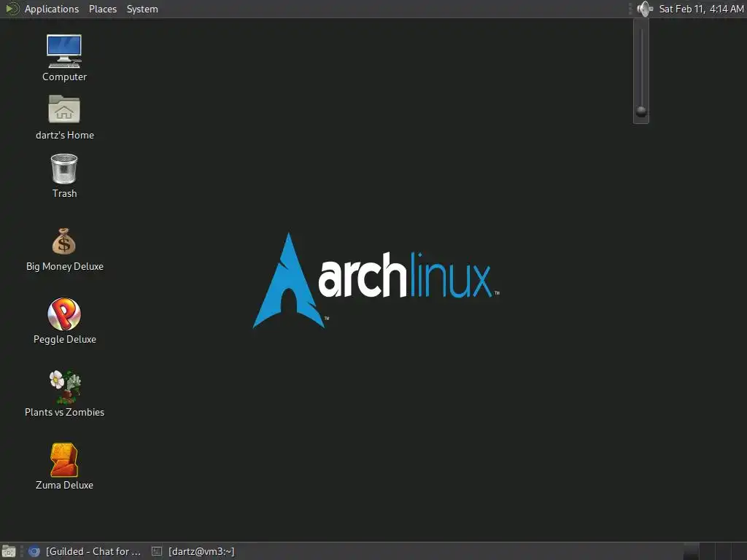Select Plants vs Zombies icon

65,386
